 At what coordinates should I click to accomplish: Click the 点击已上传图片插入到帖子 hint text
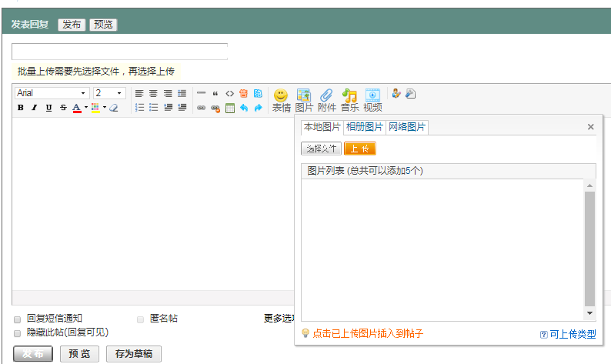pyautogui.click(x=368, y=333)
